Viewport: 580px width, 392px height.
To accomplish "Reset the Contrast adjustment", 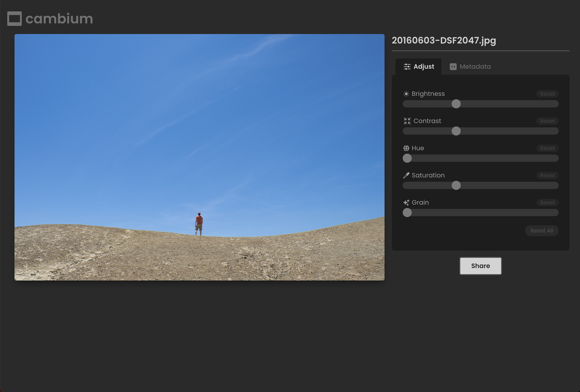I will pos(547,121).
